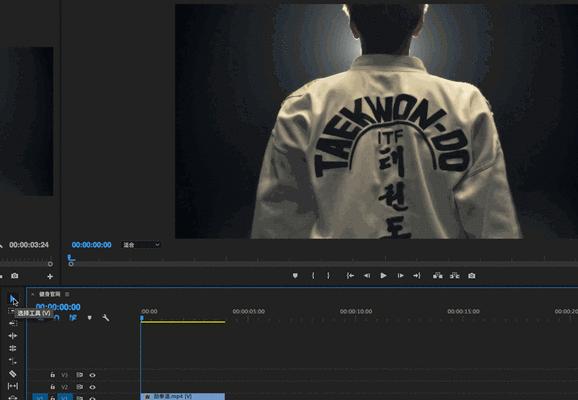578x400 pixels.
Task: Play the program monitor video
Action: pos(383,275)
